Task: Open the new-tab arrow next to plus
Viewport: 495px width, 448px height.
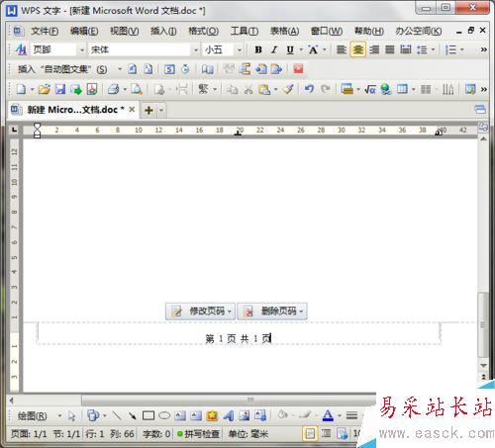Action: [161, 110]
